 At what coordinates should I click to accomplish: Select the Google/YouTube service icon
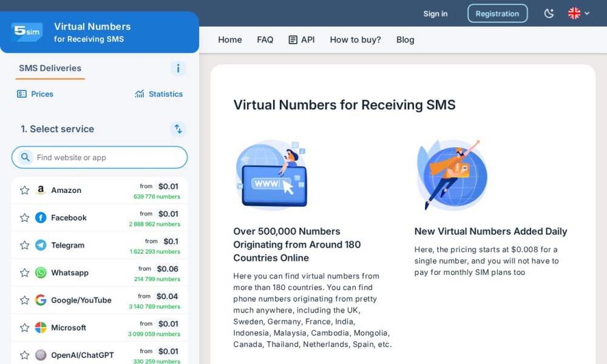41,300
